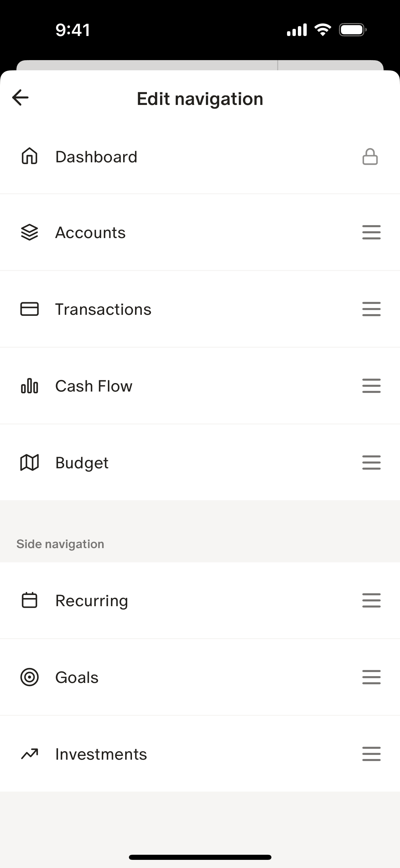Image resolution: width=400 pixels, height=868 pixels.
Task: Select the Investments label
Action: point(101,754)
